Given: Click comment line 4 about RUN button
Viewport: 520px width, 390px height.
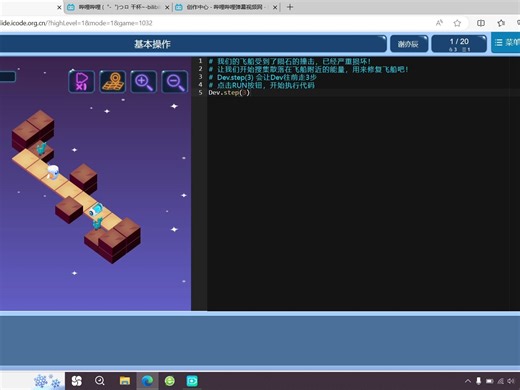Looking at the screenshot, I should pos(261,85).
